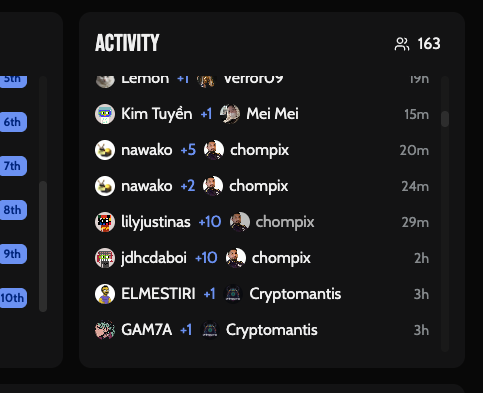The width and height of the screenshot is (483, 393).
Task: Open lilyjustinas pixel avatar
Action: pos(105,222)
